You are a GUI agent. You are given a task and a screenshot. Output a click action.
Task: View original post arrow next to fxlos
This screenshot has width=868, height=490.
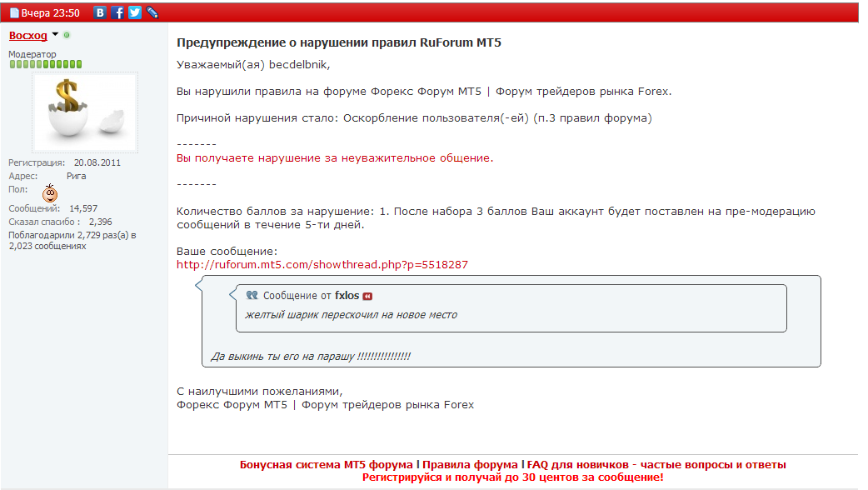[x=367, y=296]
